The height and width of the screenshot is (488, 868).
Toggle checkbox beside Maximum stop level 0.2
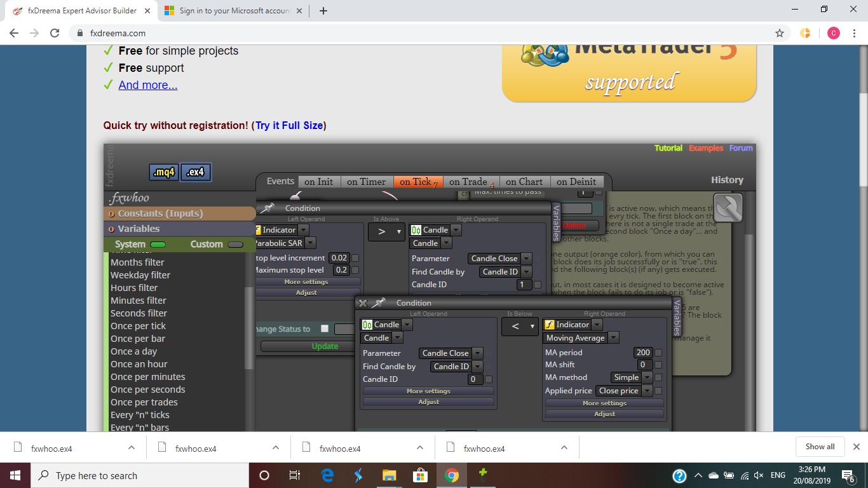(x=355, y=270)
